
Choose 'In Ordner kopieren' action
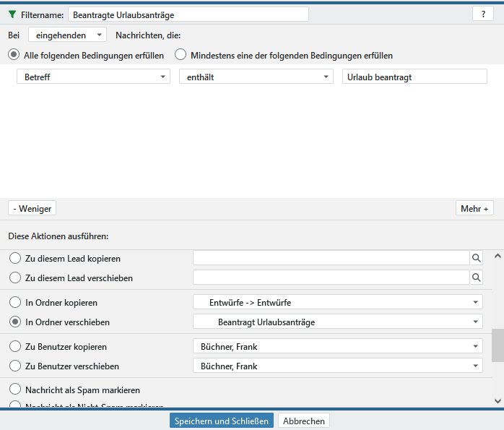15,303
